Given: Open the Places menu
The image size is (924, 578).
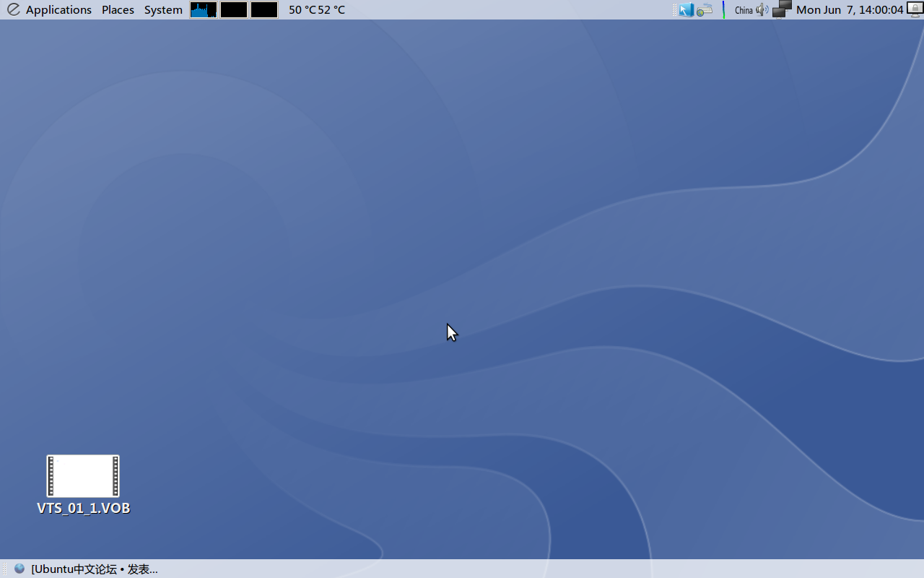Looking at the screenshot, I should pyautogui.click(x=118, y=9).
